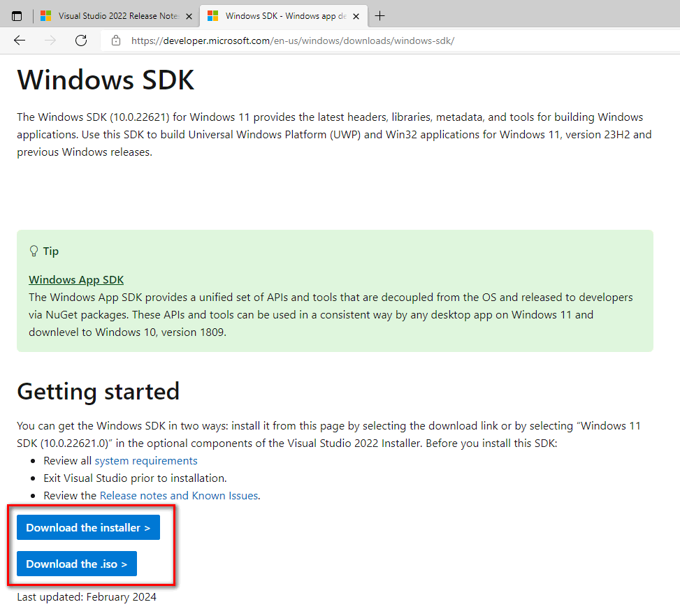Refresh the current page
This screenshot has width=680, height=616.
click(x=81, y=41)
